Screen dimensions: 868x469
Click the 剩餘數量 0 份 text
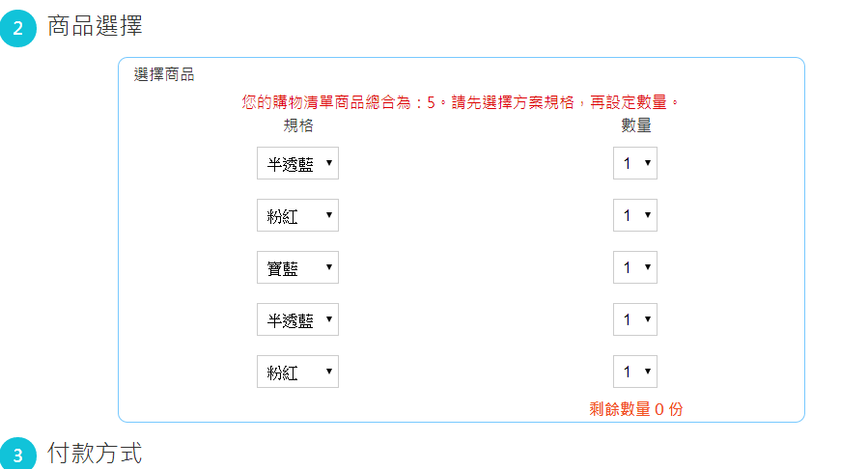(x=636, y=409)
